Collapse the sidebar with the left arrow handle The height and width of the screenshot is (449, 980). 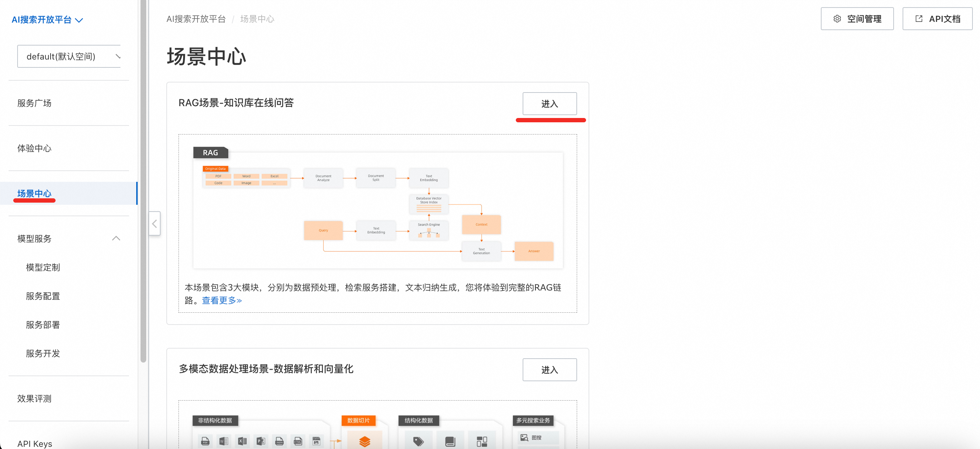pyautogui.click(x=154, y=223)
